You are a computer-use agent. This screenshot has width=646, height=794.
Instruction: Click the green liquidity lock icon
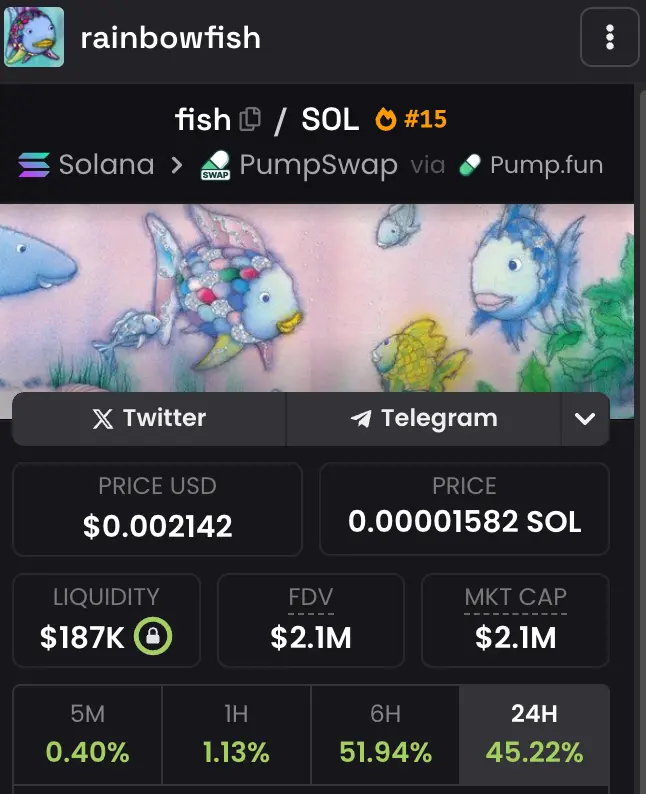point(153,636)
